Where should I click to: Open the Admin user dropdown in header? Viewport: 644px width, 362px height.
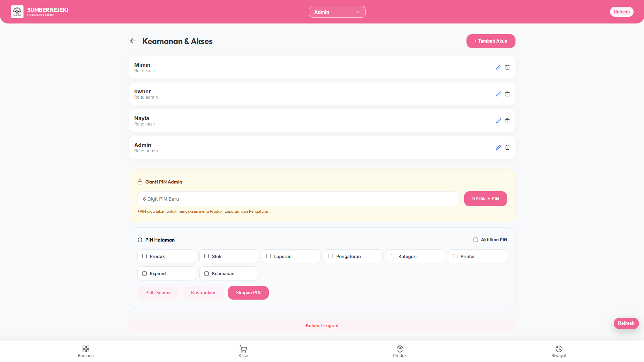[337, 12]
